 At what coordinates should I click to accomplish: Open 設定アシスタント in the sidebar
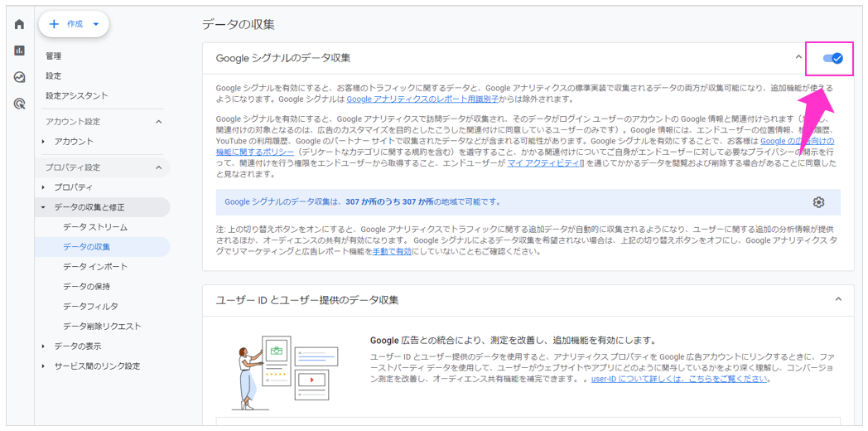(x=77, y=96)
